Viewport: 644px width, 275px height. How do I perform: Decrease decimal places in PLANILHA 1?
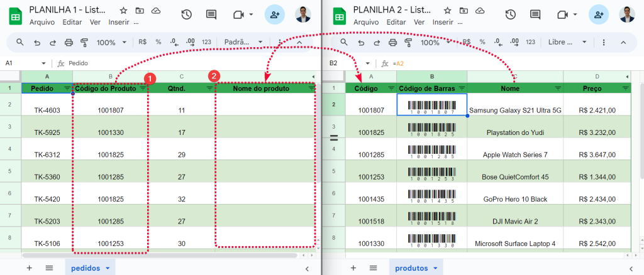coord(174,42)
